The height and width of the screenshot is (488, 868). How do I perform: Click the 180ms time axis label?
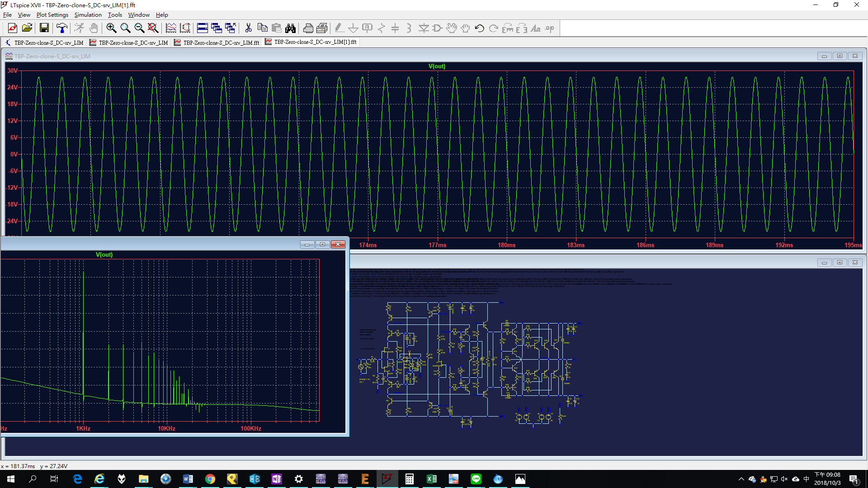click(x=506, y=245)
